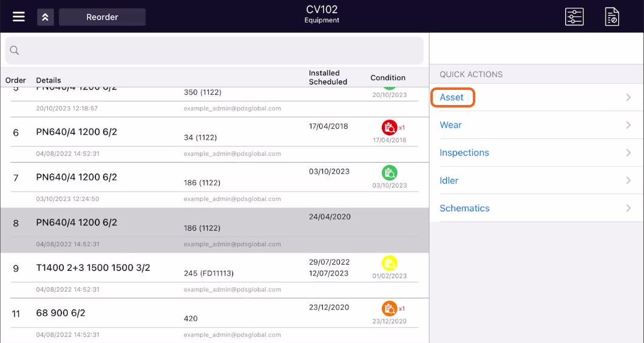The image size is (644, 343).
Task: Open the Inspections quick action
Action: point(537,153)
